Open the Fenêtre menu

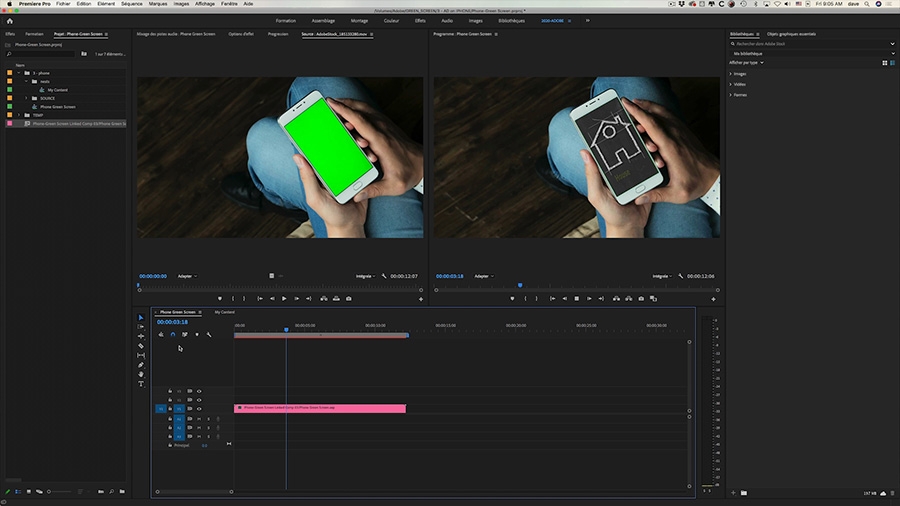pos(229,3)
